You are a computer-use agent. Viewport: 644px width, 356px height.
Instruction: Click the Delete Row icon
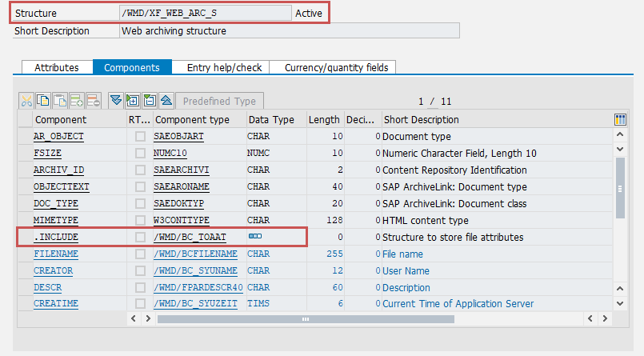coord(94,101)
